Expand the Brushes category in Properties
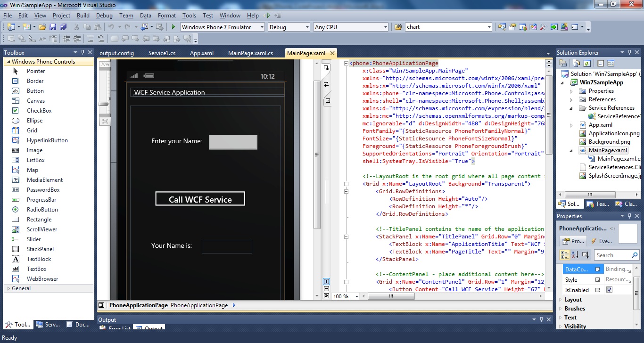Screen dimensions: 644x343 click(x=560, y=309)
